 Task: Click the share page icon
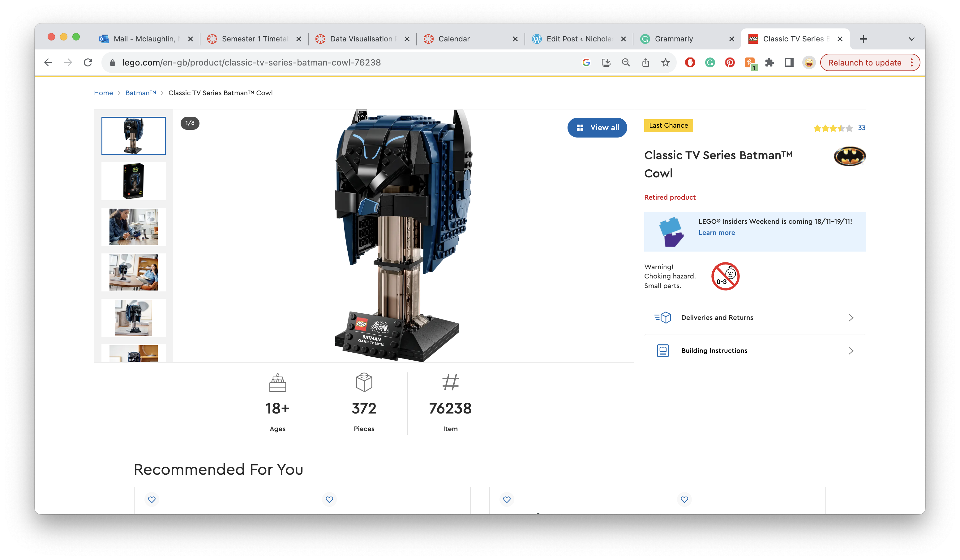[645, 62]
